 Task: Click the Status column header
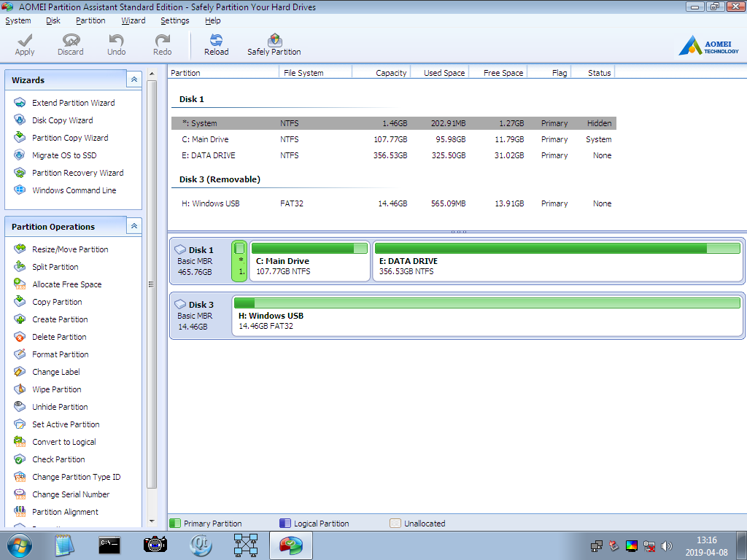593,73
